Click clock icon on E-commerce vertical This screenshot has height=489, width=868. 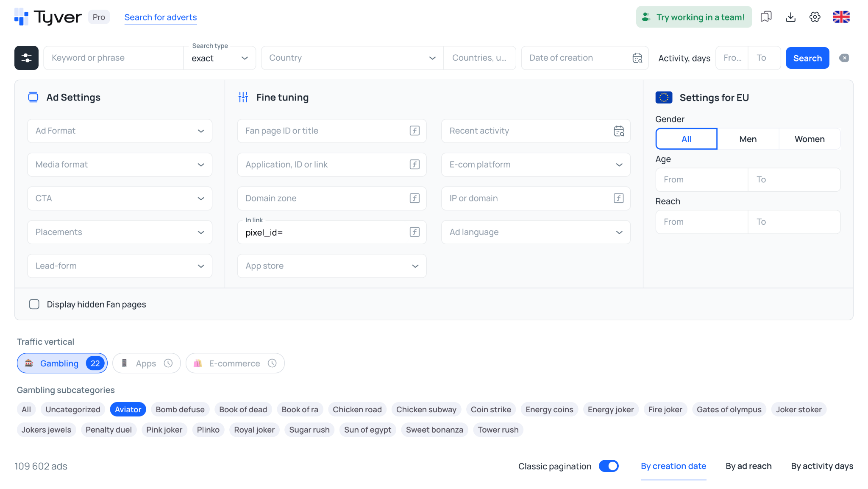272,363
